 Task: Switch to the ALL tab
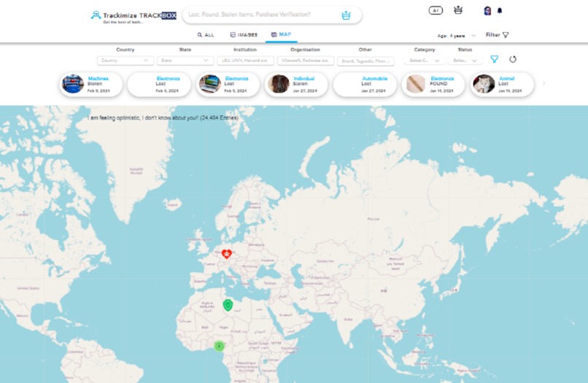206,35
